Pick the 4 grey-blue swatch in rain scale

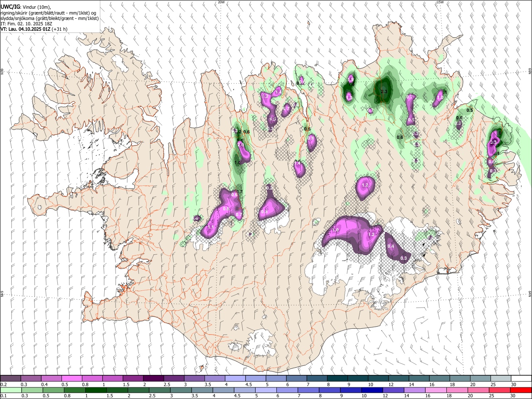[223, 390]
